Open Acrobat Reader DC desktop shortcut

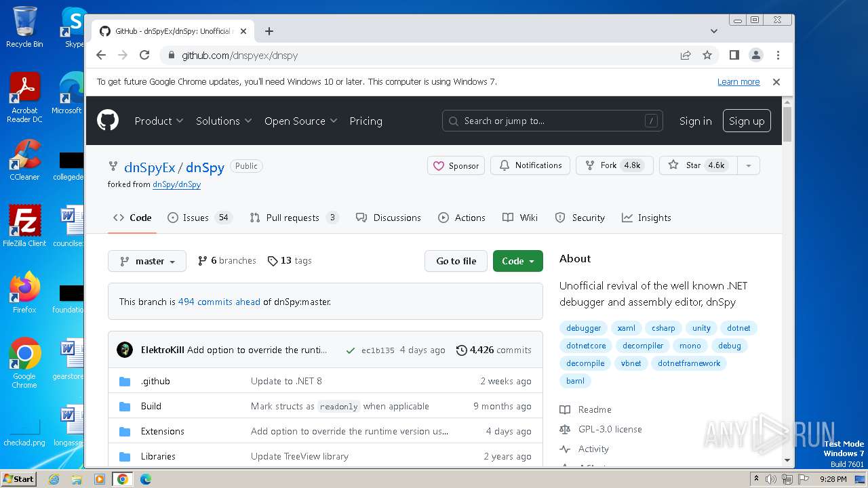coord(24,98)
